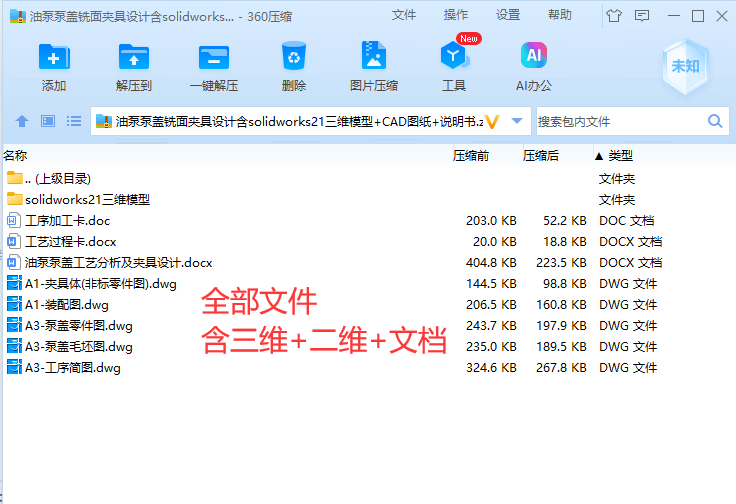Screen dimensions: 736x504
Task: Sort by the 名称 column header
Action: tap(15, 155)
